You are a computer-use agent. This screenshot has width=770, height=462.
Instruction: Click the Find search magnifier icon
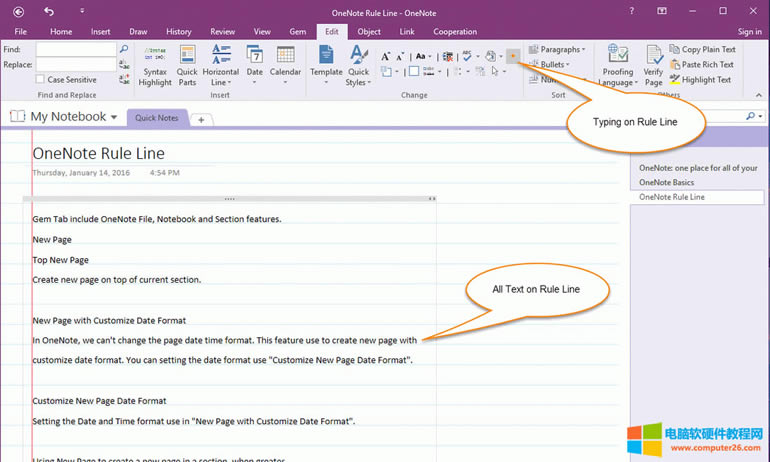(x=124, y=48)
